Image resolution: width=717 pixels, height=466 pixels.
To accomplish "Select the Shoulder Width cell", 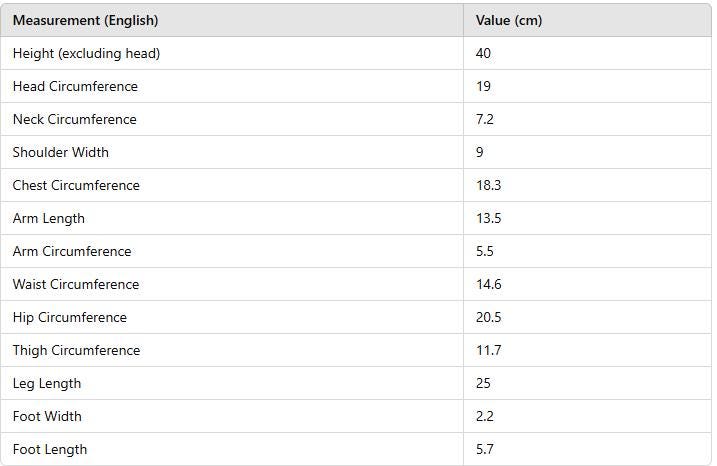I will 61,152.
